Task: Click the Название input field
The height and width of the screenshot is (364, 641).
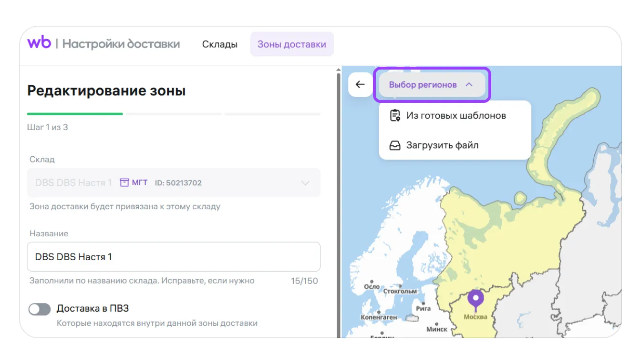Action: pyautogui.click(x=174, y=257)
